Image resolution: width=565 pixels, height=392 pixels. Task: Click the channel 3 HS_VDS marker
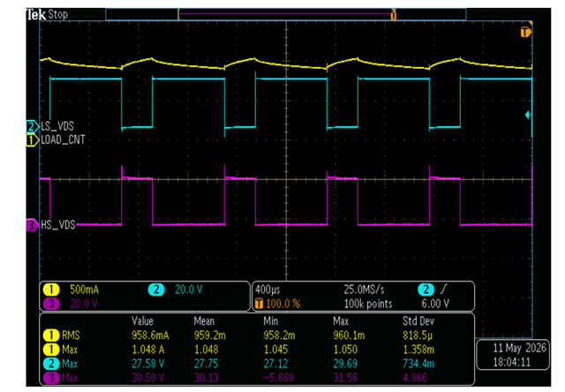(32, 225)
